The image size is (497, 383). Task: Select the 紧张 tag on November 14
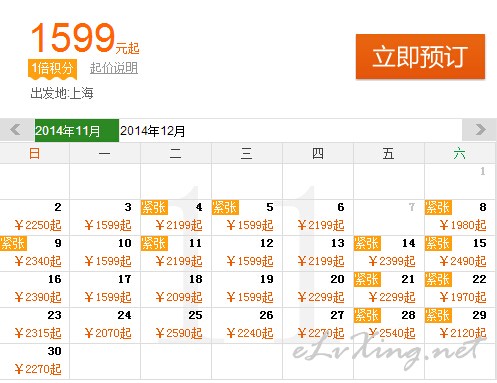367,243
